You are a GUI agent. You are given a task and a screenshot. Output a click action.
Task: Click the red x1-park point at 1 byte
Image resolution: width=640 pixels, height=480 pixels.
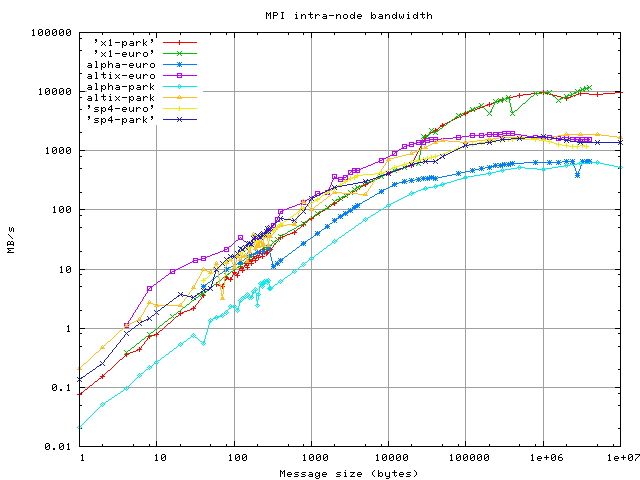pyautogui.click(x=80, y=394)
